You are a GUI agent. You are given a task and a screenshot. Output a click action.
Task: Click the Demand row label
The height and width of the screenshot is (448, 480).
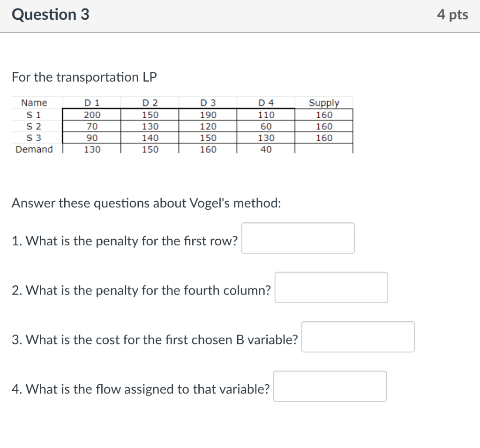click(x=34, y=150)
